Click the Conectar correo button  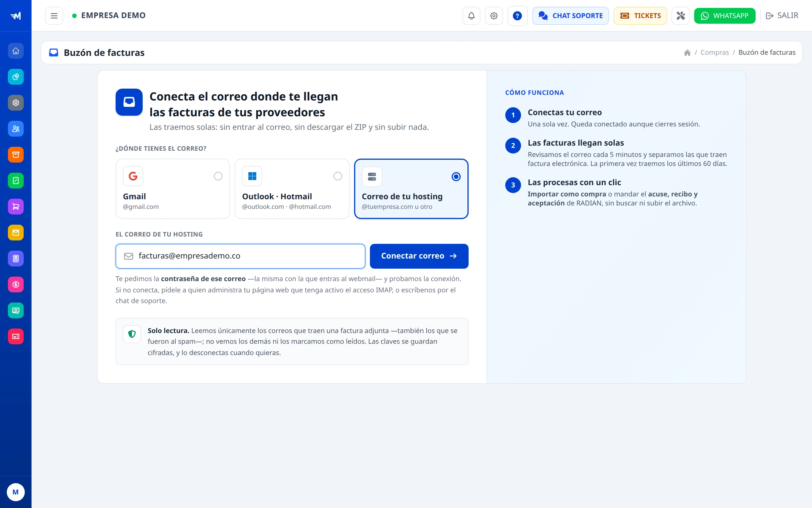[x=419, y=256]
